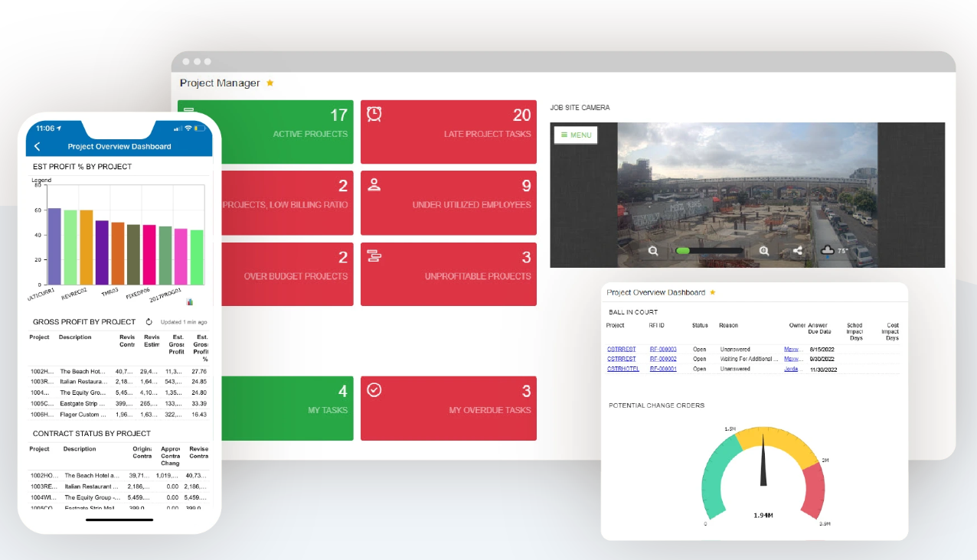The height and width of the screenshot is (560, 977).
Task: Refresh the Gross Profit by Project widget
Action: tap(149, 322)
